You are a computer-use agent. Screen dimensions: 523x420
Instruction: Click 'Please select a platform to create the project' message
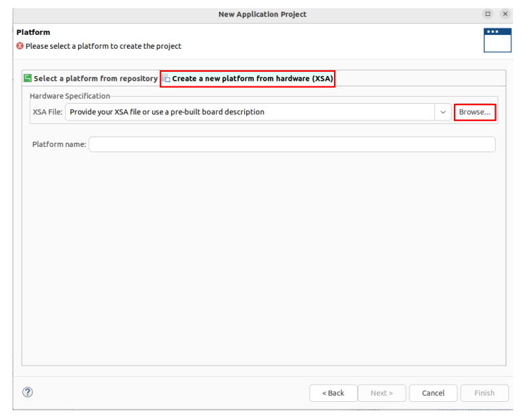(103, 46)
